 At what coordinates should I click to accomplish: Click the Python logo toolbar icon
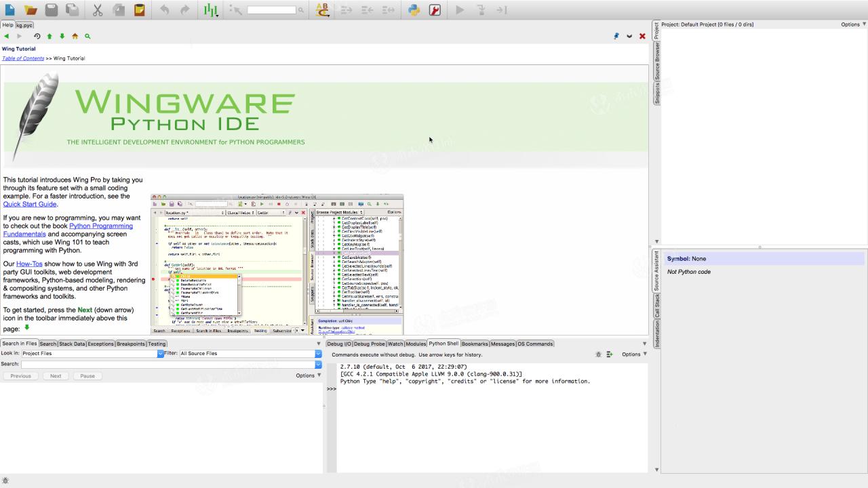(414, 10)
